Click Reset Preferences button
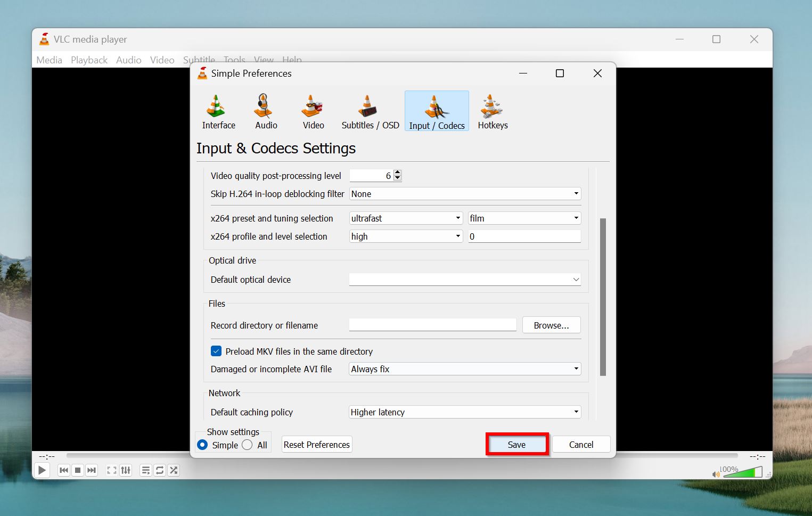Image resolution: width=812 pixels, height=516 pixels. [317, 445]
